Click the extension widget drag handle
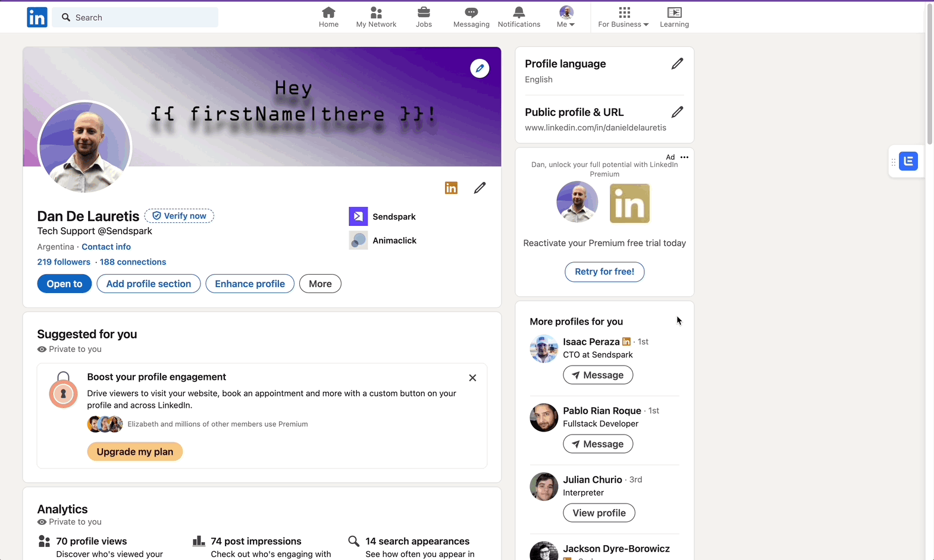This screenshot has width=934, height=560. tap(893, 162)
